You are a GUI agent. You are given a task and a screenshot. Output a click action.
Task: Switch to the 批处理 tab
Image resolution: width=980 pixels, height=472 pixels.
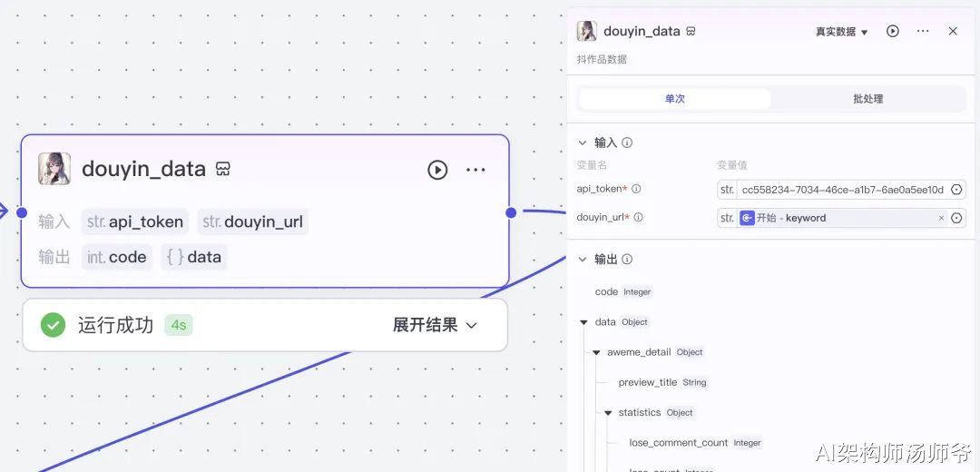coord(868,99)
